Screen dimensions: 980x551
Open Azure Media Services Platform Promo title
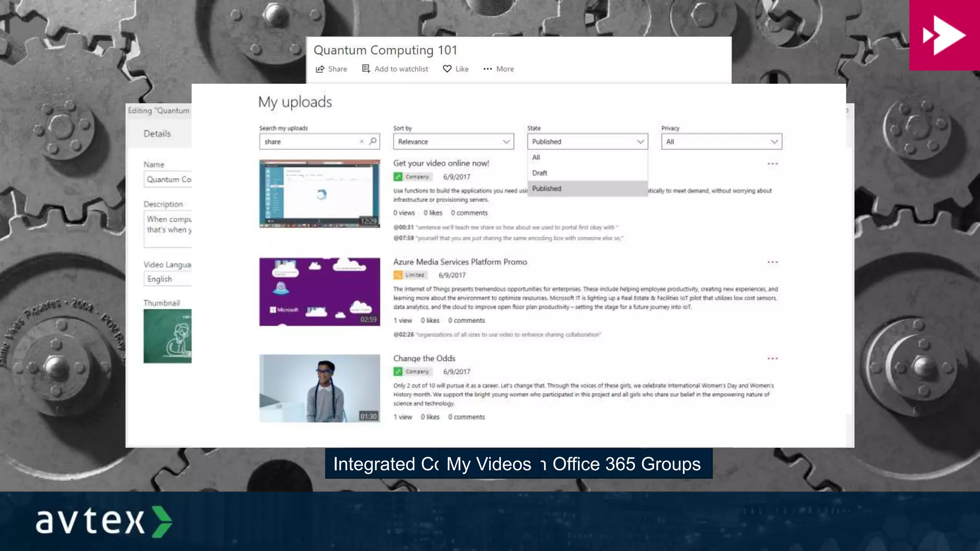pyautogui.click(x=460, y=262)
